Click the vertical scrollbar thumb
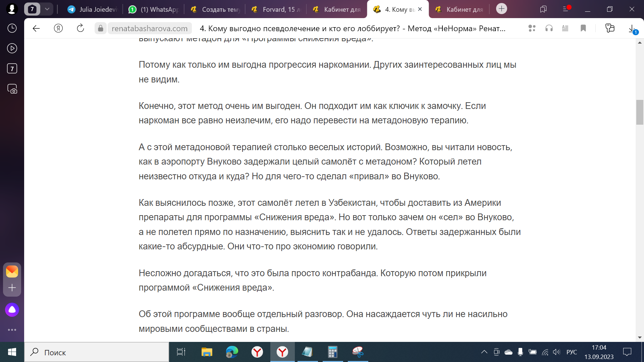644x362 pixels. pos(639,112)
